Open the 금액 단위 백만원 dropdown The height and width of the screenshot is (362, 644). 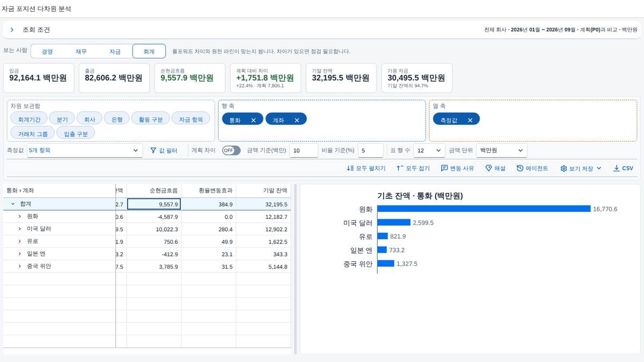pos(502,151)
